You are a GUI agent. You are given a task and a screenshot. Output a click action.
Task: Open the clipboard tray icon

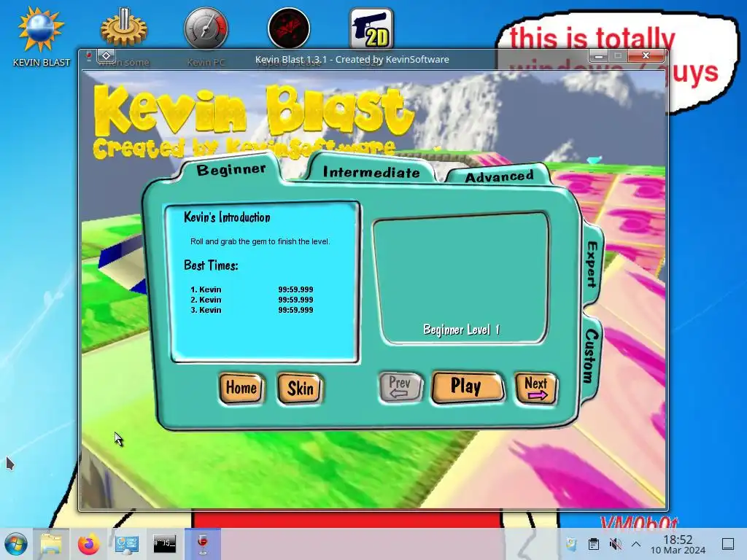[594, 544]
